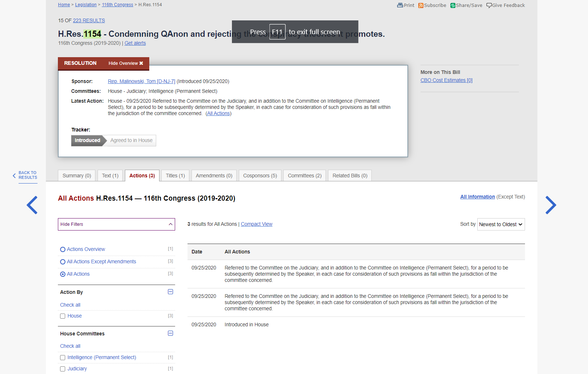Viewport: 588px width, 374px height.
Task: Click the Agreed to in House tracker step
Action: tap(131, 140)
